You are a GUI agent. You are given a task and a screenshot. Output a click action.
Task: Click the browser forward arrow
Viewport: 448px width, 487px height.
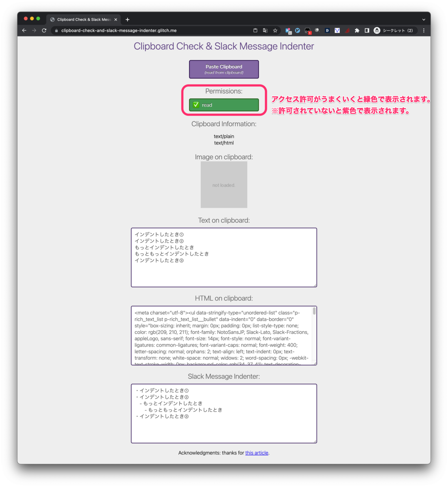34,30
